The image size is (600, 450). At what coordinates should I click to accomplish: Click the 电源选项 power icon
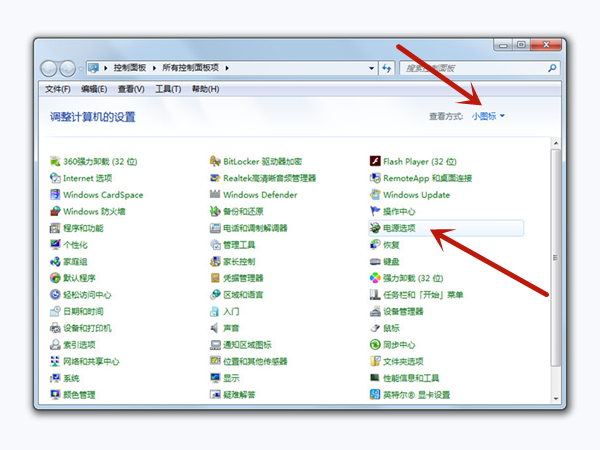(375, 228)
